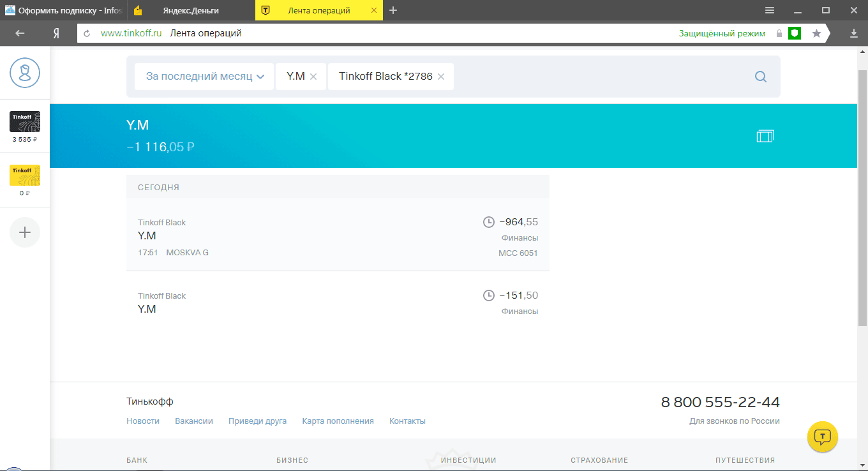Open the user profile avatar icon
This screenshot has height=471, width=868.
[25, 73]
